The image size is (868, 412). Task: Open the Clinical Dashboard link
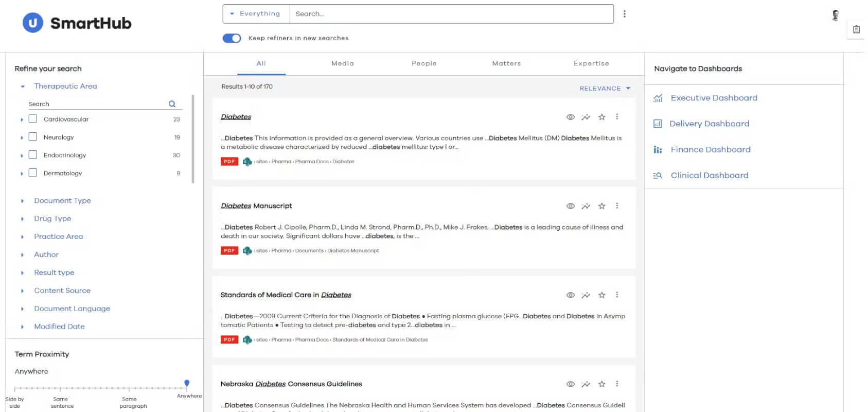click(709, 175)
